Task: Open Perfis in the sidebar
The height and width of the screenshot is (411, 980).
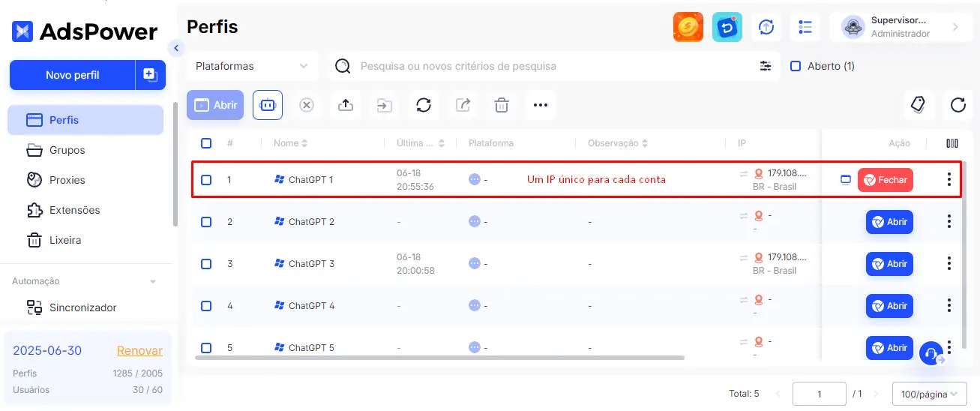Action: (x=85, y=120)
